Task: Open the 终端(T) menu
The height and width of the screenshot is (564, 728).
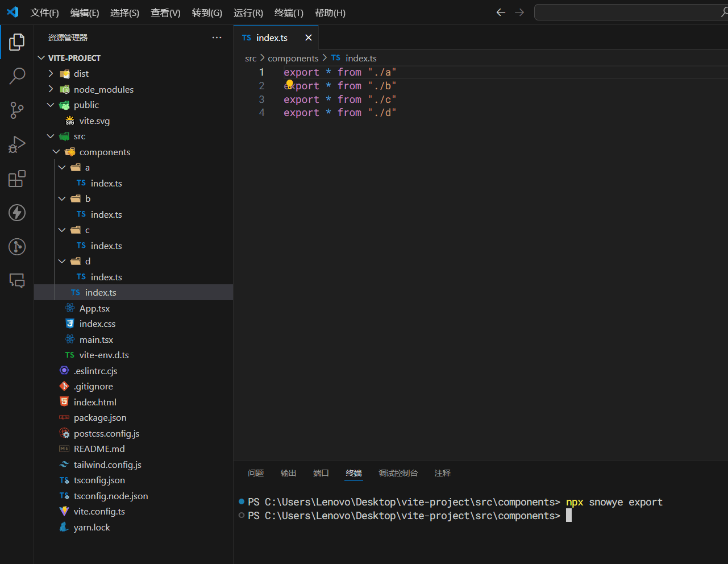Action: point(289,13)
